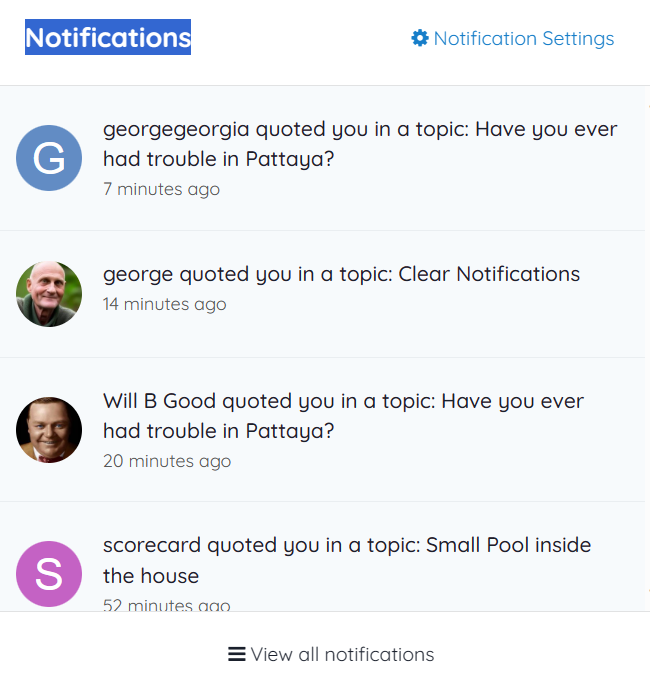
Task: Click scorecard's purple S avatar
Action: 49,574
